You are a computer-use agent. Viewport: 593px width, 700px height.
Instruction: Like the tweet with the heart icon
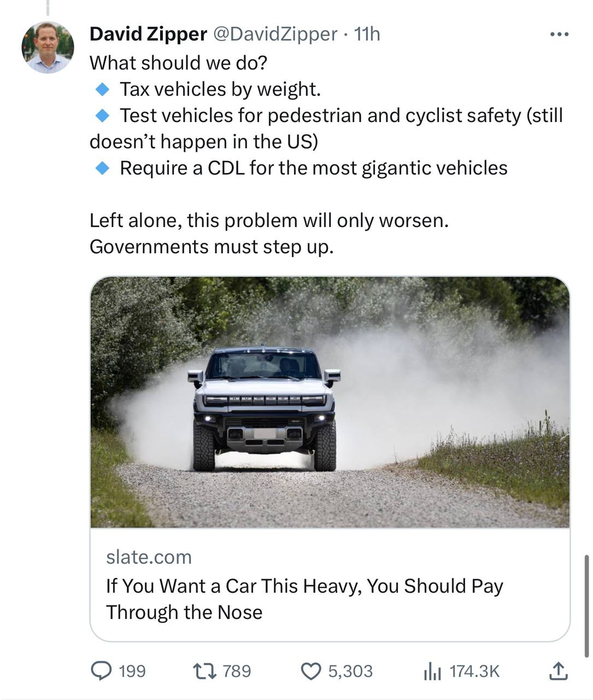click(x=312, y=672)
